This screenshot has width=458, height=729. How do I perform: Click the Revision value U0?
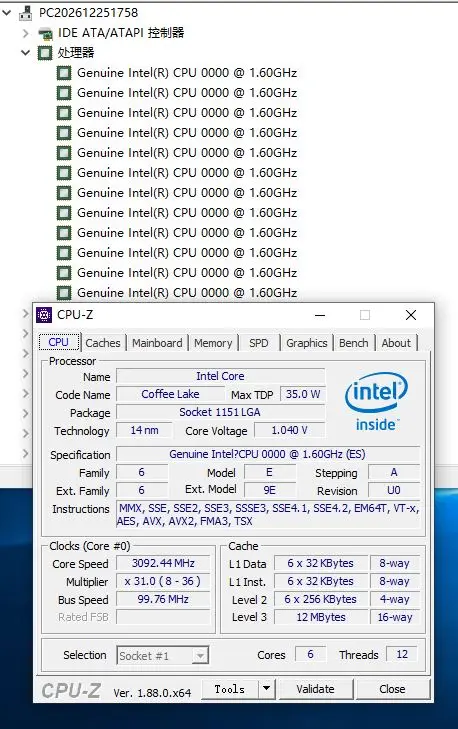tap(394, 490)
